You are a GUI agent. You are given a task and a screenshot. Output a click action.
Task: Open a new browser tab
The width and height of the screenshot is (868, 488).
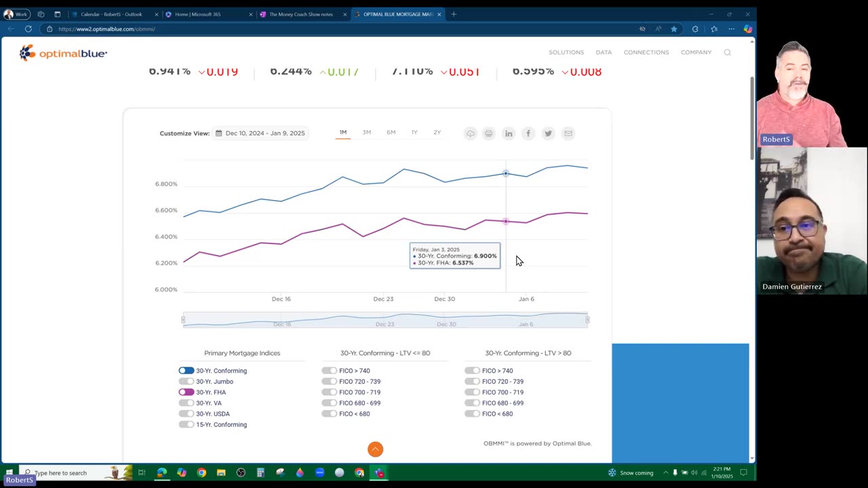point(454,14)
